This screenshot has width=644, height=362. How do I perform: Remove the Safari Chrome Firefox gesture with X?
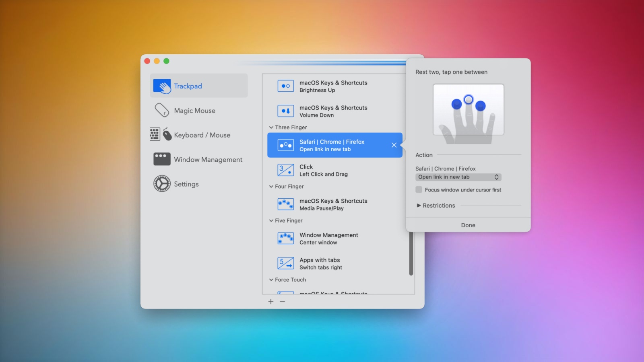tap(394, 145)
